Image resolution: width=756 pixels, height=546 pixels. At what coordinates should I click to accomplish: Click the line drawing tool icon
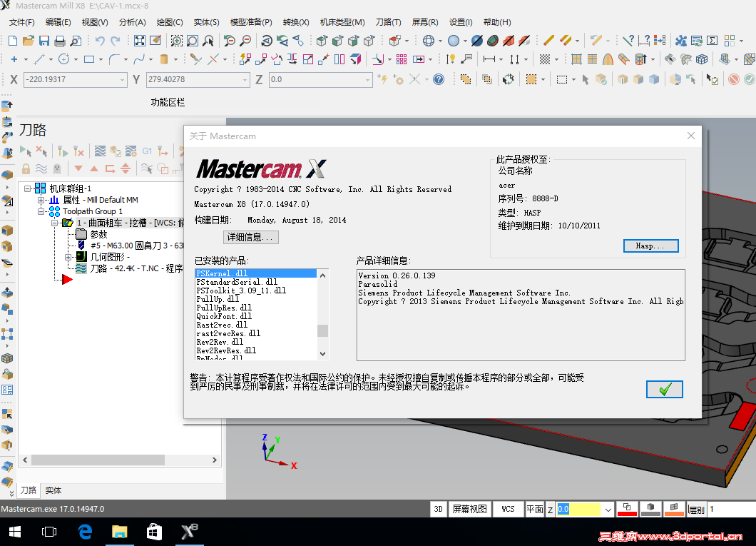39,59
